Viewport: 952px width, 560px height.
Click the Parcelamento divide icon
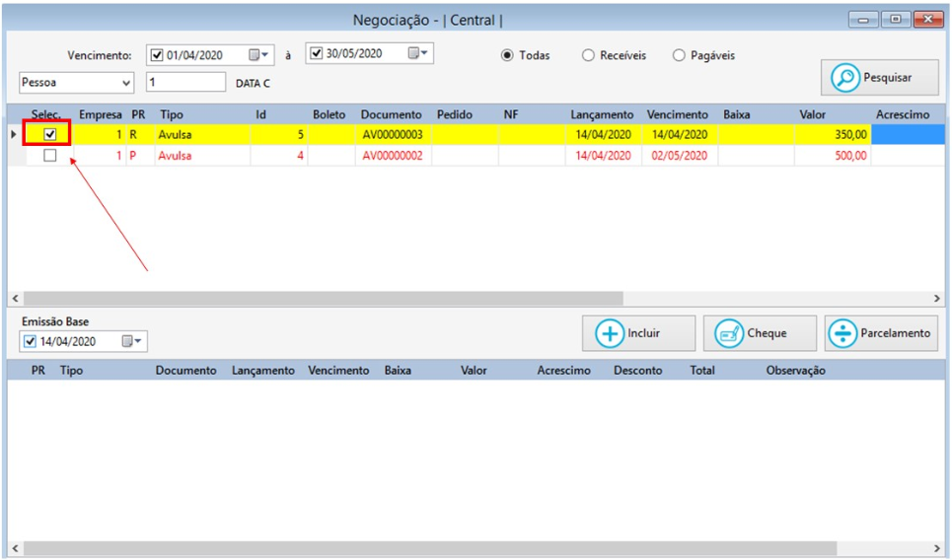coord(842,333)
